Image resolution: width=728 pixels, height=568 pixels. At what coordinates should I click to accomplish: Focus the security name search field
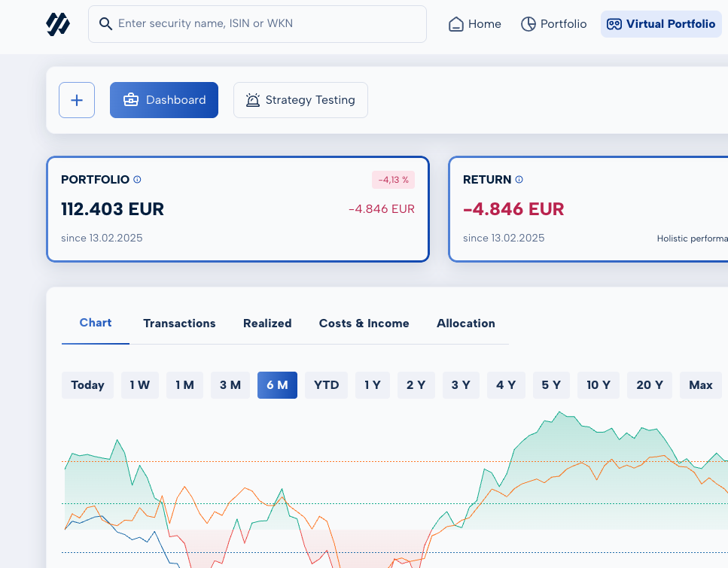[257, 24]
